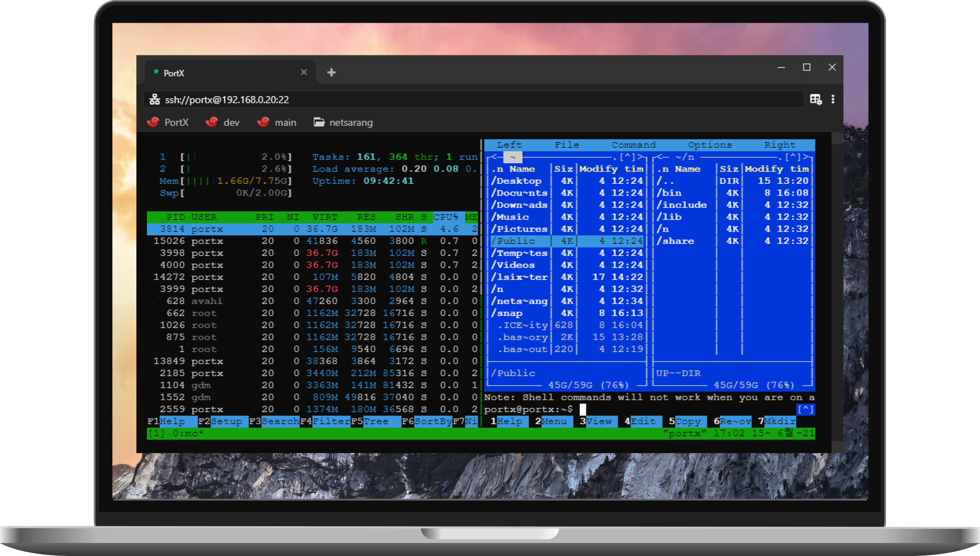The width and height of the screenshot is (980, 556).
Task: Open a new tab with plus button
Action: [332, 73]
